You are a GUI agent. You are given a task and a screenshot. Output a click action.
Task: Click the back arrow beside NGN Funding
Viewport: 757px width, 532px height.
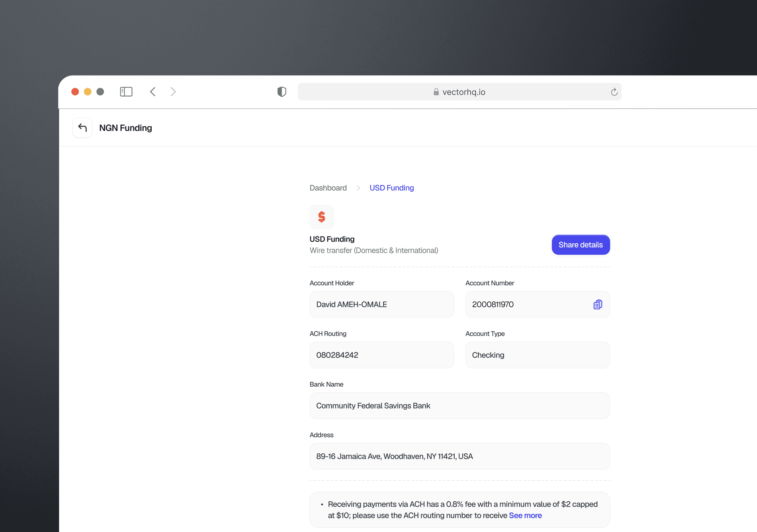tap(82, 127)
